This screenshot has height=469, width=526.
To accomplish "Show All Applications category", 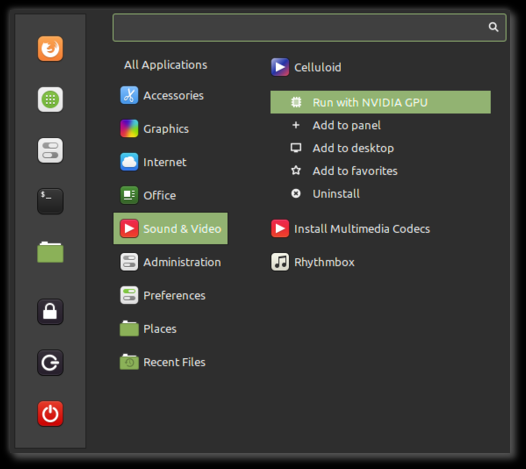I will pos(165,65).
